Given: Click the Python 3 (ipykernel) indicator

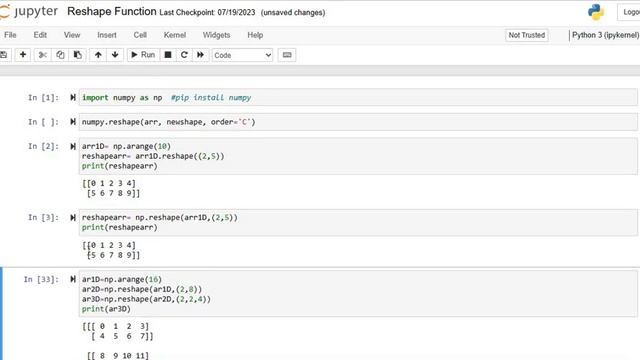Looking at the screenshot, I should [x=605, y=35].
